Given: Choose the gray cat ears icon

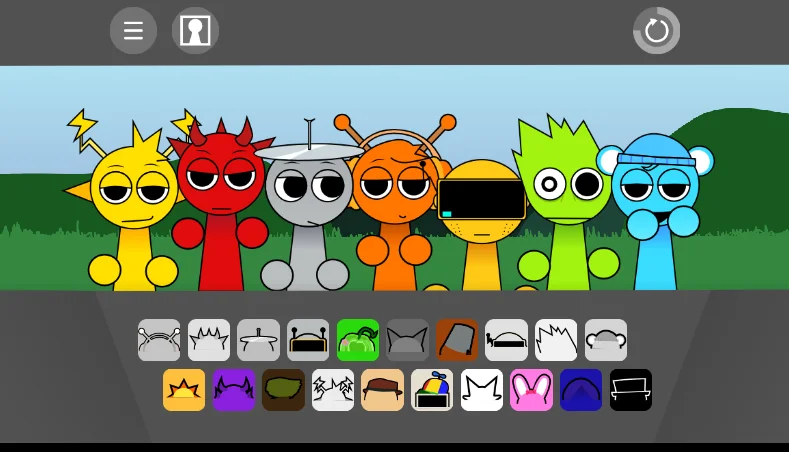Looking at the screenshot, I should [x=408, y=340].
